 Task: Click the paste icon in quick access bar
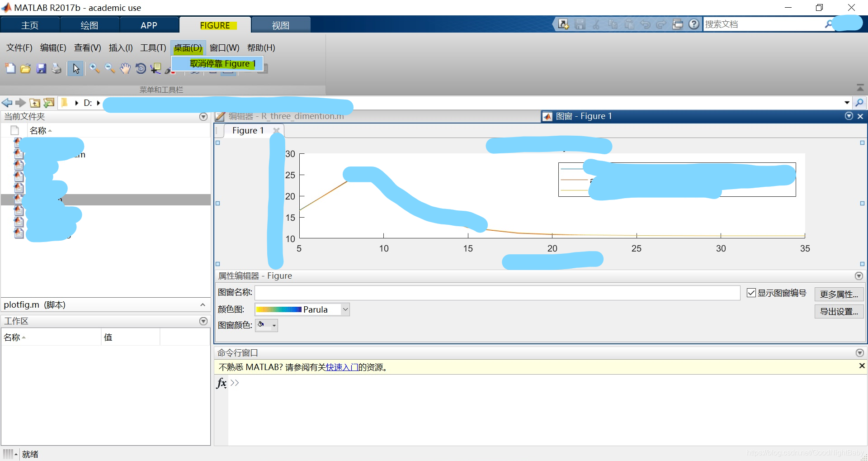[x=629, y=24]
